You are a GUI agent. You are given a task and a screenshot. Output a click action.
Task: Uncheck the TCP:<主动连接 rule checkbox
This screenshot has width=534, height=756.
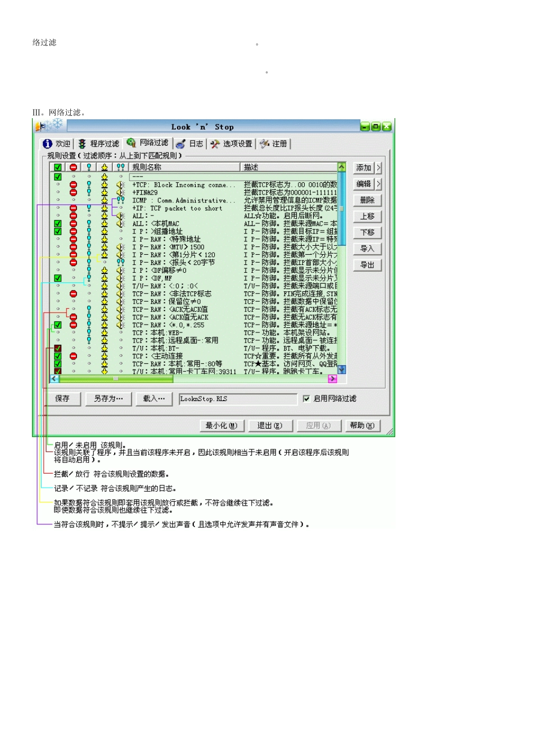point(57,356)
